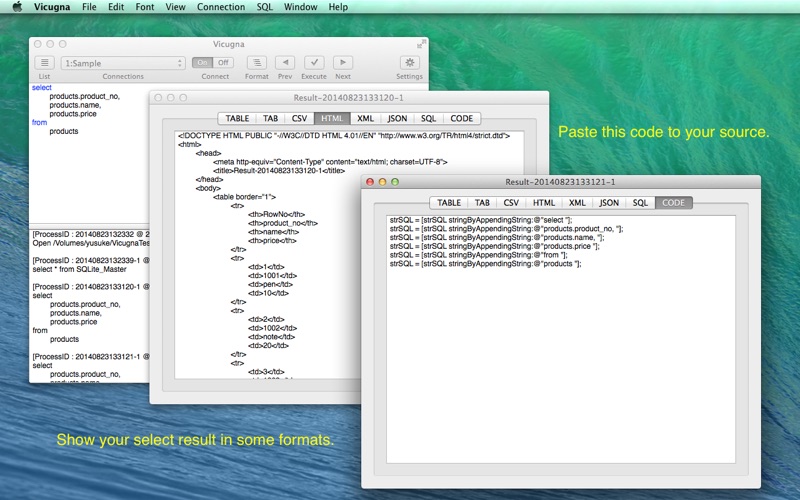800x500 pixels.
Task: Select SQL tab in front Result window
Action: [x=640, y=203]
